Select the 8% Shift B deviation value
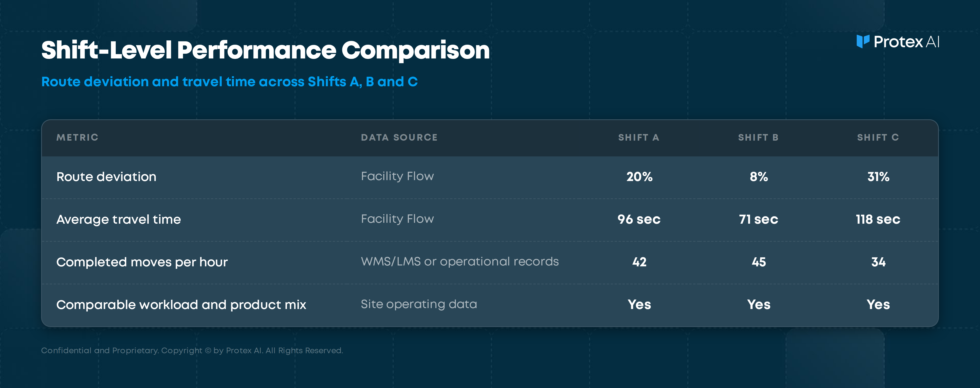This screenshot has height=388, width=980. coord(758,177)
